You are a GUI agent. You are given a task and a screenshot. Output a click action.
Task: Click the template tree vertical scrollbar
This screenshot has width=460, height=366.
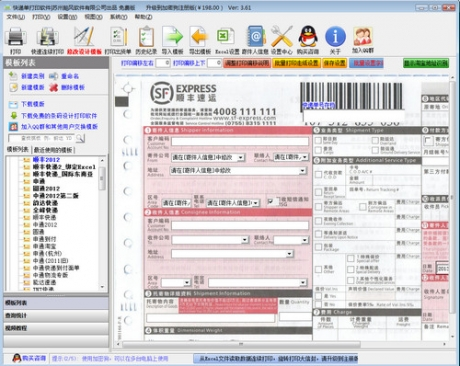102,223
